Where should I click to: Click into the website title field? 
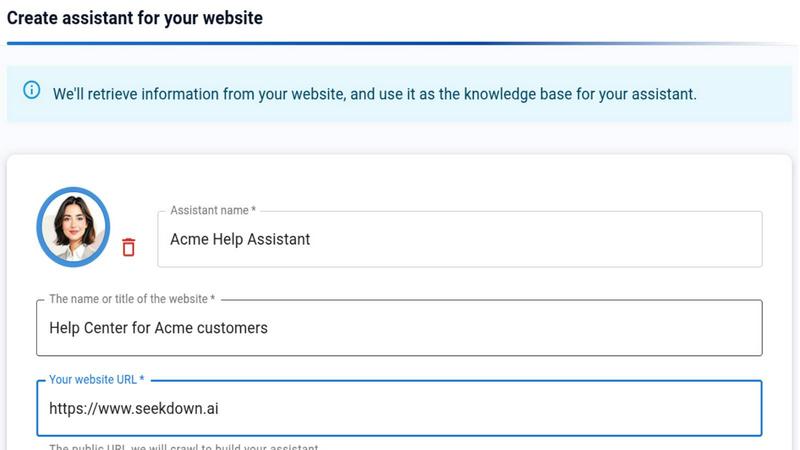pos(399,328)
